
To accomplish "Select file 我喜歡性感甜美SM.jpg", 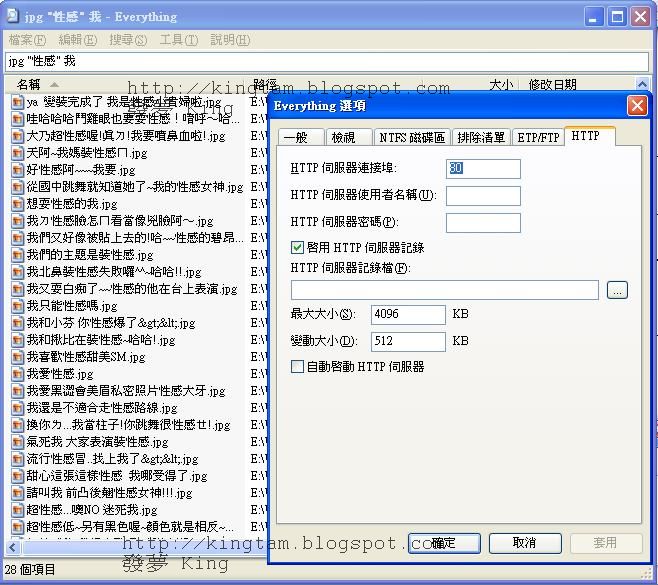I will point(86,357).
